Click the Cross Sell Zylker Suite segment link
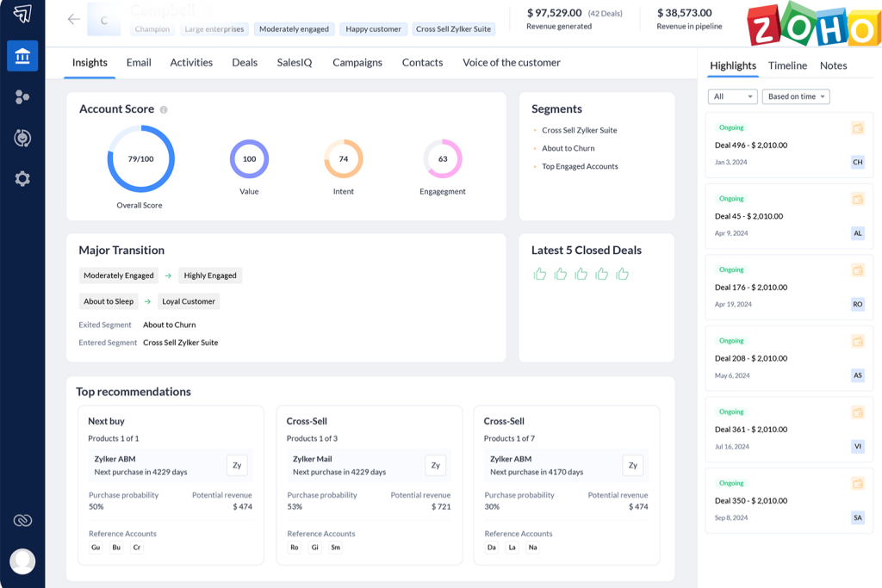The width and height of the screenshot is (882, 588). tap(579, 131)
